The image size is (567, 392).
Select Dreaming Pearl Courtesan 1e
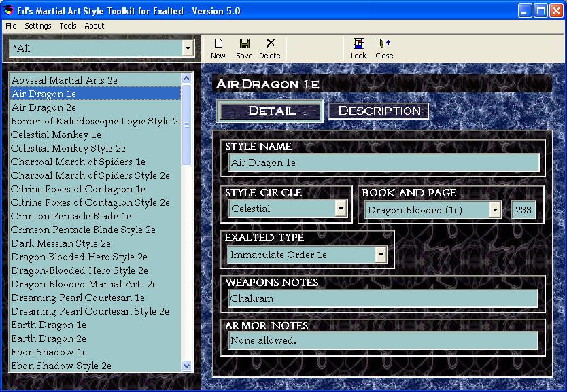pos(95,298)
